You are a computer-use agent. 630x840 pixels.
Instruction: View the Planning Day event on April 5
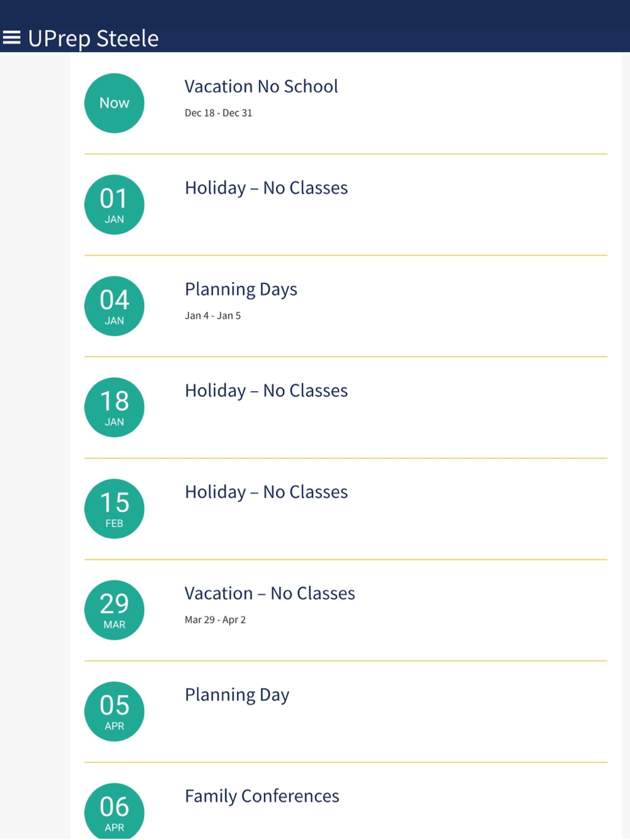237,695
